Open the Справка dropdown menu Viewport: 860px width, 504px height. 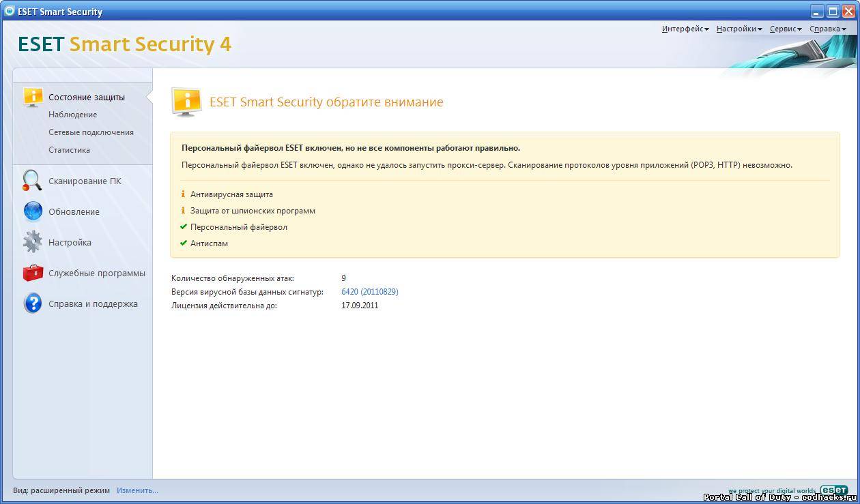tap(828, 29)
